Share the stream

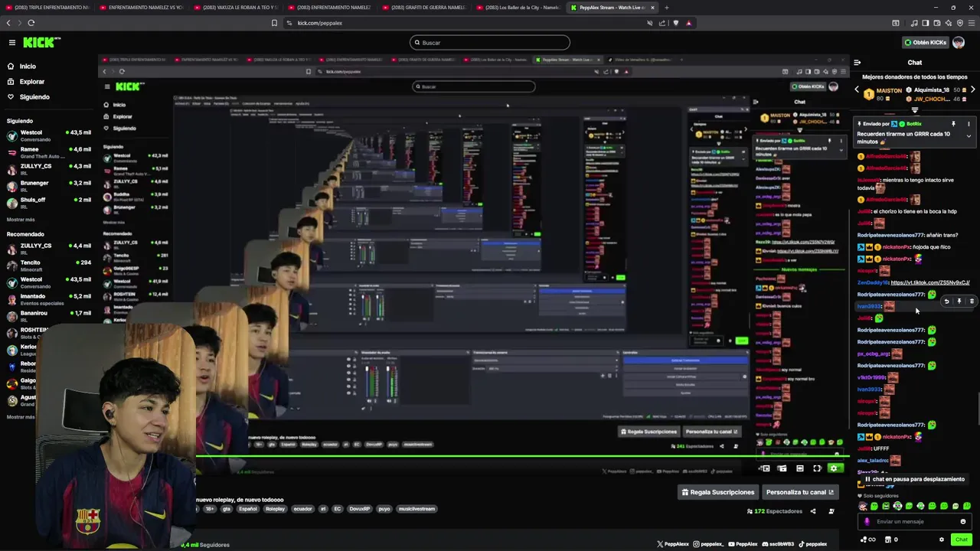coord(813,511)
